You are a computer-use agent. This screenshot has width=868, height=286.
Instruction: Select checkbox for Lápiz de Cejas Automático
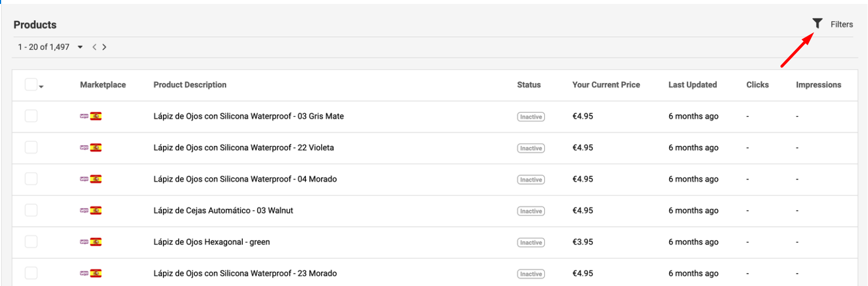point(31,211)
